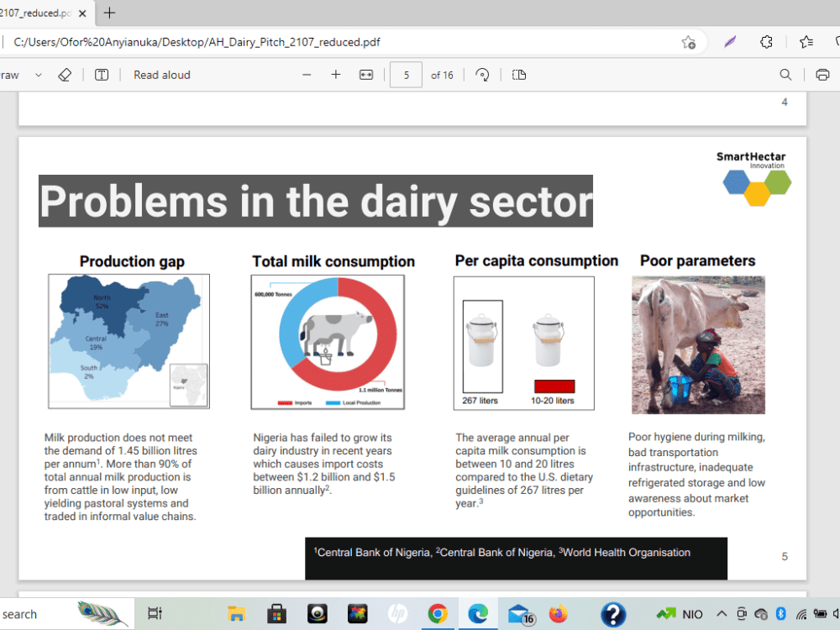The image size is (840, 630).
Task: Click the 'Production gap' heading
Action: (133, 261)
